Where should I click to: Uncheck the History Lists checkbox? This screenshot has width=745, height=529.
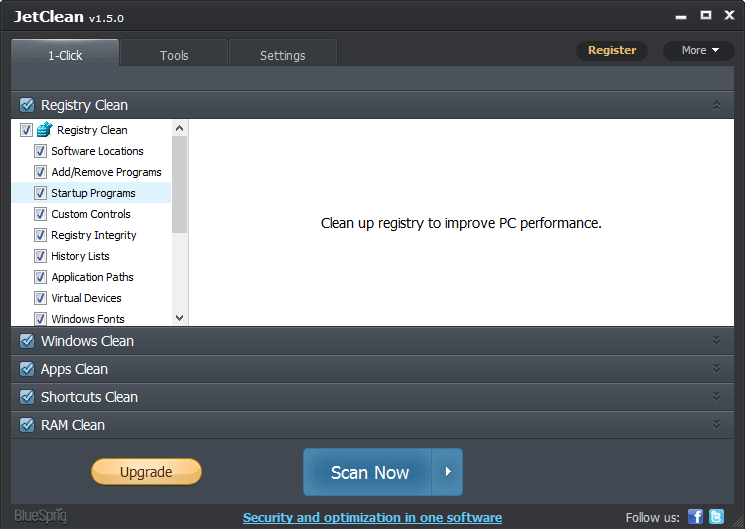pos(40,256)
